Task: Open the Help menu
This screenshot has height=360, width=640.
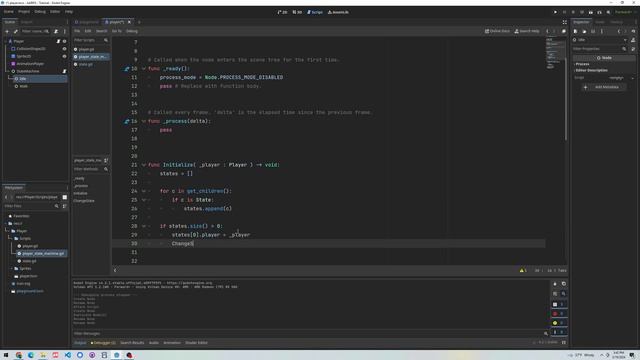Action: (69, 12)
